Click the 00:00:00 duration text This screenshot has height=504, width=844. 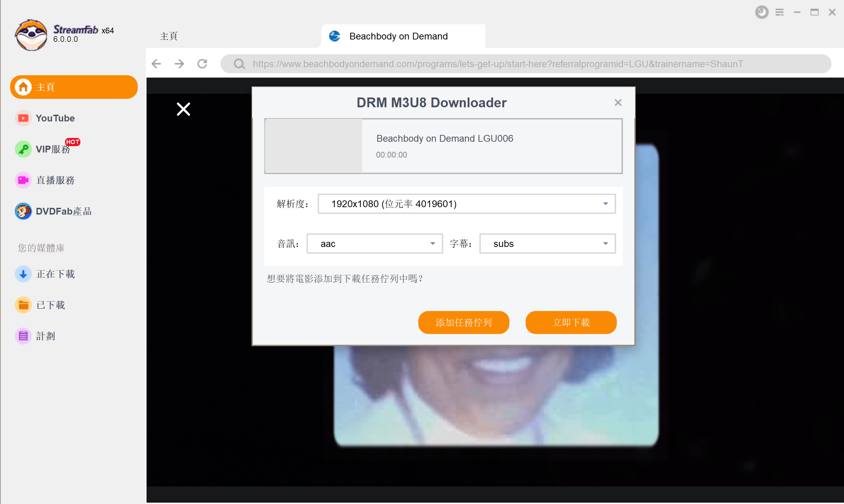click(391, 155)
